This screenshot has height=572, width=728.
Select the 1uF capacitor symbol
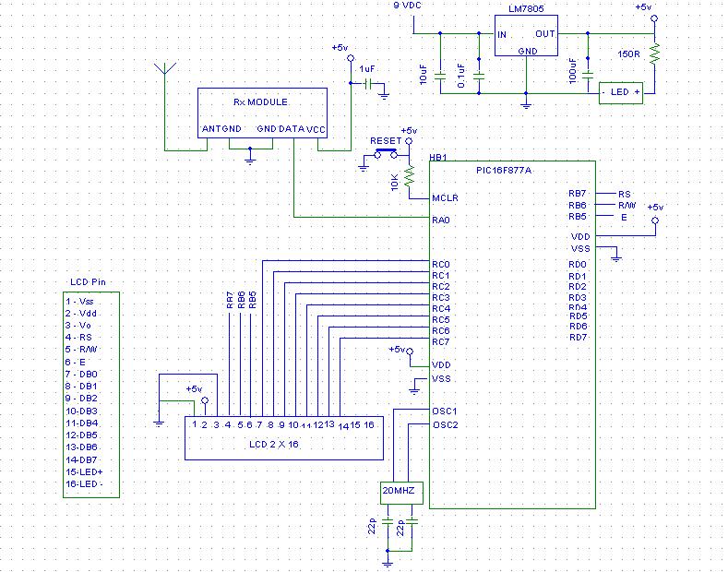coord(368,84)
